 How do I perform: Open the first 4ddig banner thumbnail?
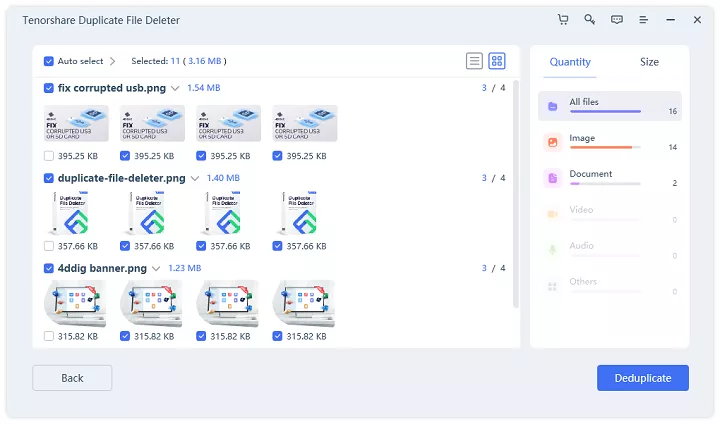coord(76,303)
